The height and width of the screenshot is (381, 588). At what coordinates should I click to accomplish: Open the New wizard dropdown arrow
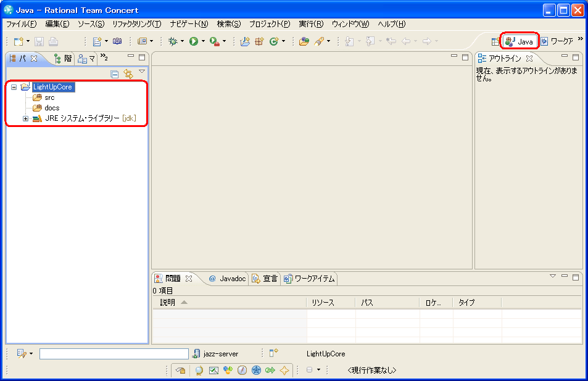[x=28, y=41]
